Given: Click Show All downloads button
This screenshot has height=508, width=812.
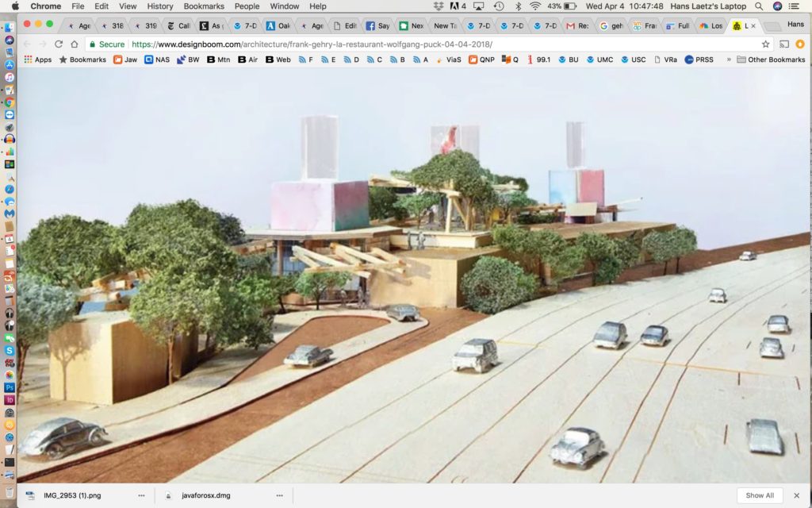Looking at the screenshot, I should [760, 495].
